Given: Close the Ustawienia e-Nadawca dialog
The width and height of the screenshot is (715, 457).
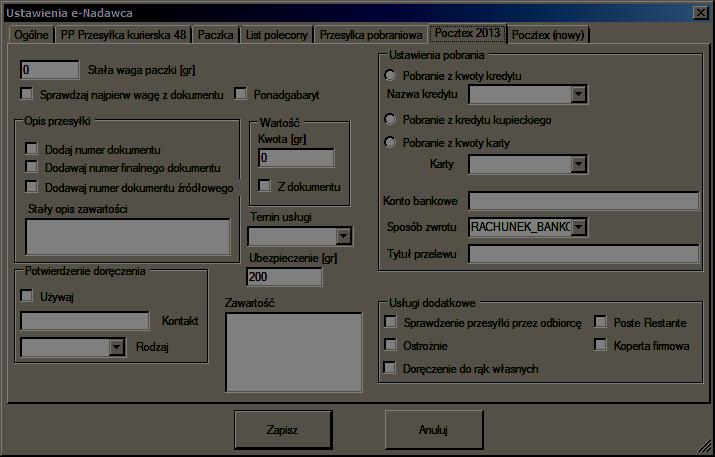Looking at the screenshot, I should (701, 12).
